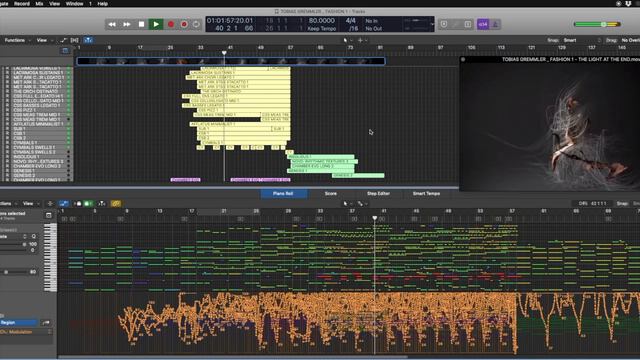Image resolution: width=640 pixels, height=360 pixels.
Task: Toggle the highlighted Catch Playhead button
Action: 88,40
